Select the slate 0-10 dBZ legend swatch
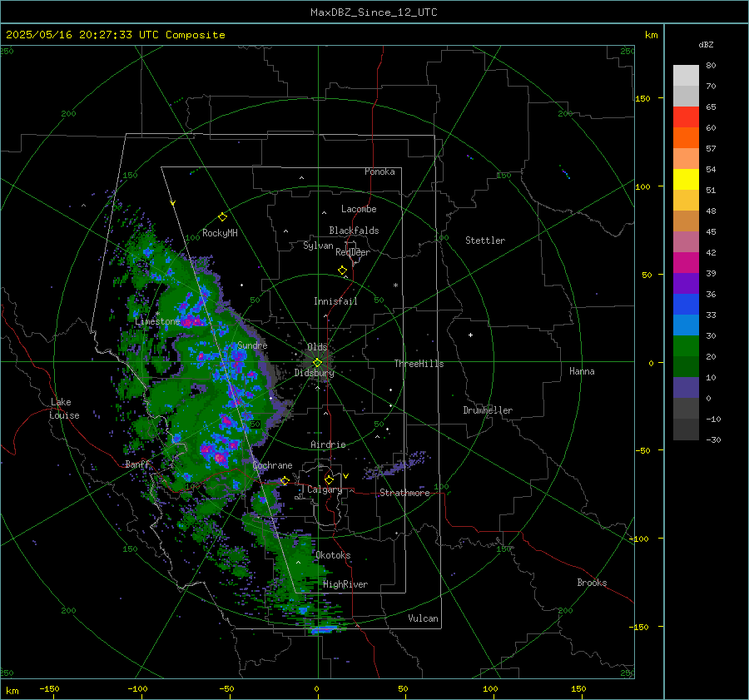Screen dimensions: 749x700 686,388
